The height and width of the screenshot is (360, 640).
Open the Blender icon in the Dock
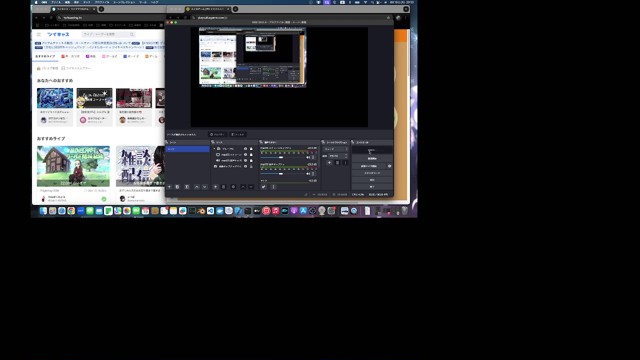pyautogui.click(x=201, y=211)
